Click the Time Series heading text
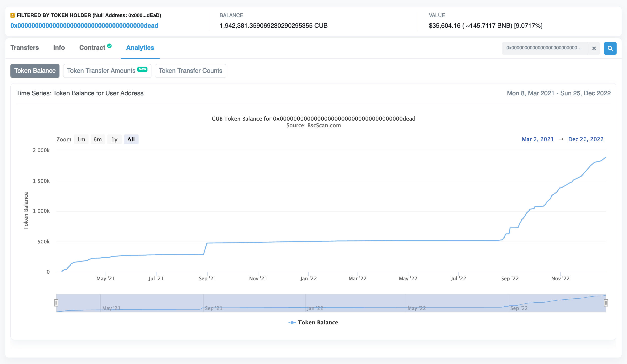This screenshot has height=364, width=627. [80, 93]
